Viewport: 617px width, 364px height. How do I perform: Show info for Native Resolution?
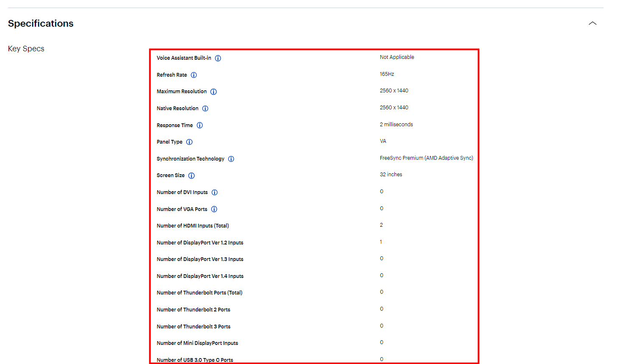205,108
